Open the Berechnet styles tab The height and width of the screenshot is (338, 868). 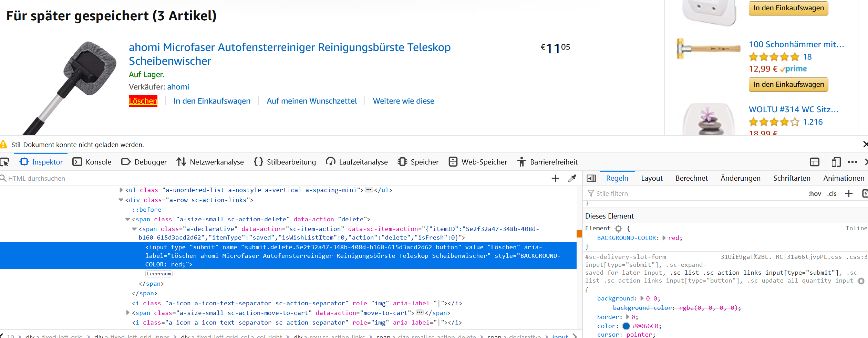(x=691, y=178)
